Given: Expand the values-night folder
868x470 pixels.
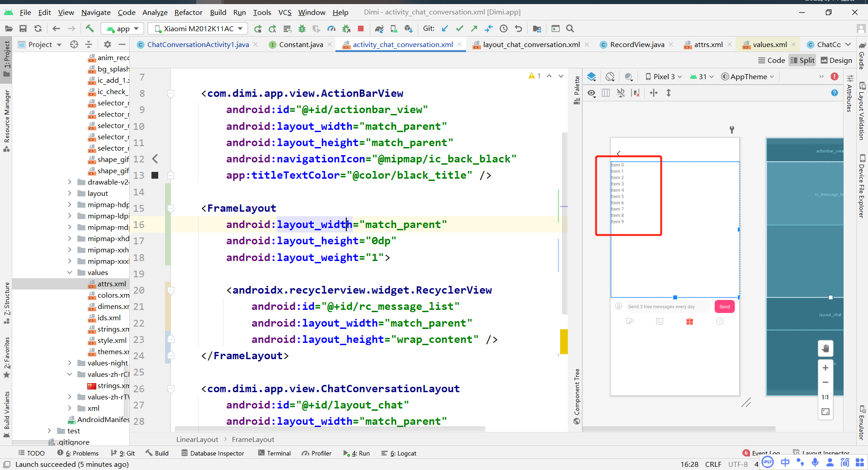Looking at the screenshot, I should pyautogui.click(x=70, y=363).
